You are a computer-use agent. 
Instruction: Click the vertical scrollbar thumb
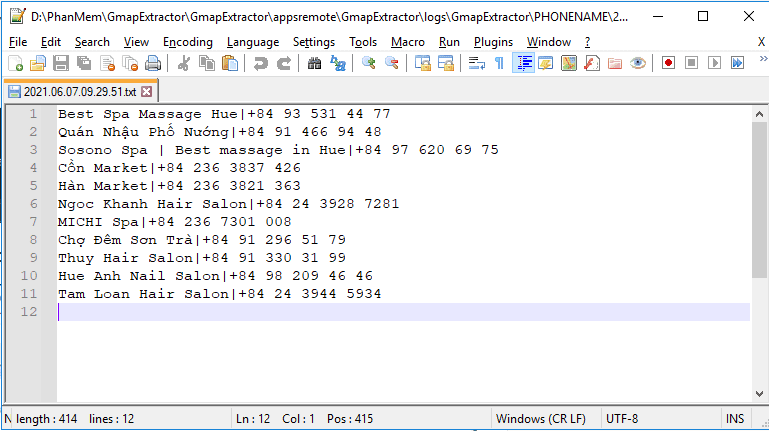[759, 200]
